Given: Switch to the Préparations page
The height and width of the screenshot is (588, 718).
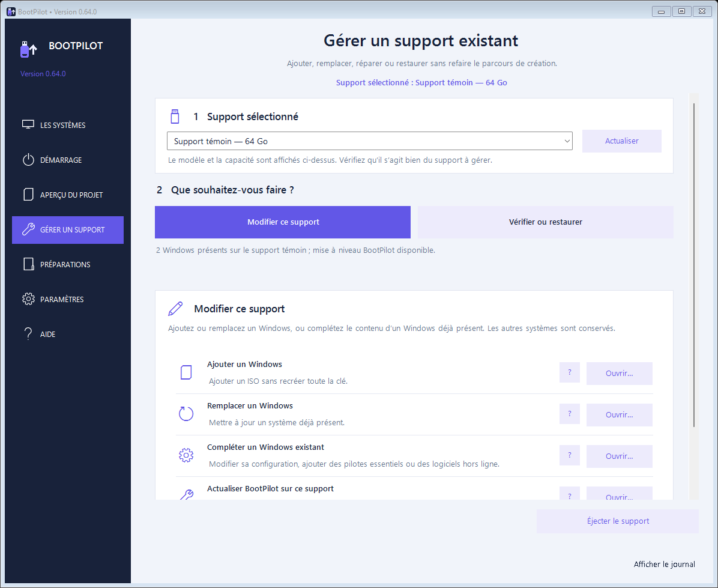Looking at the screenshot, I should coord(68,264).
